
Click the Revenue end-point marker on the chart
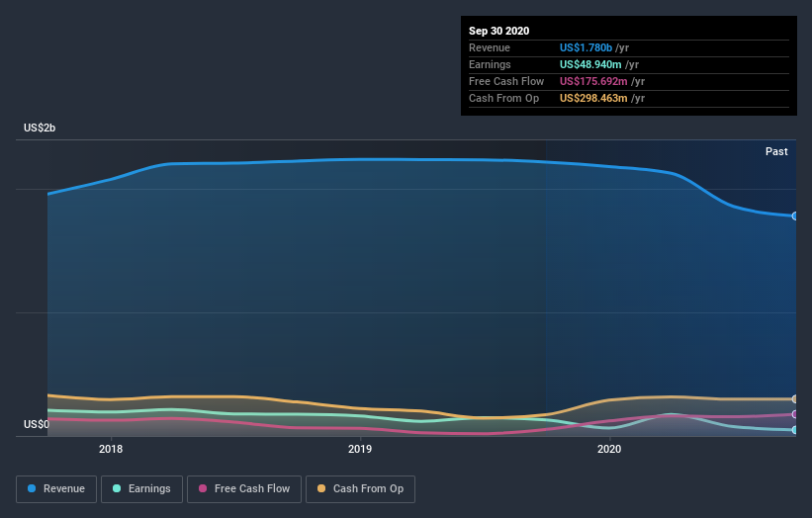click(x=795, y=216)
